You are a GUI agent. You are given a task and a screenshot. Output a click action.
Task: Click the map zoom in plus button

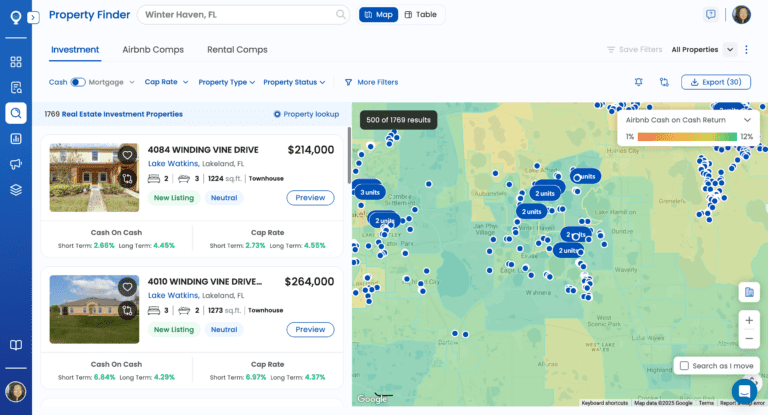748,320
